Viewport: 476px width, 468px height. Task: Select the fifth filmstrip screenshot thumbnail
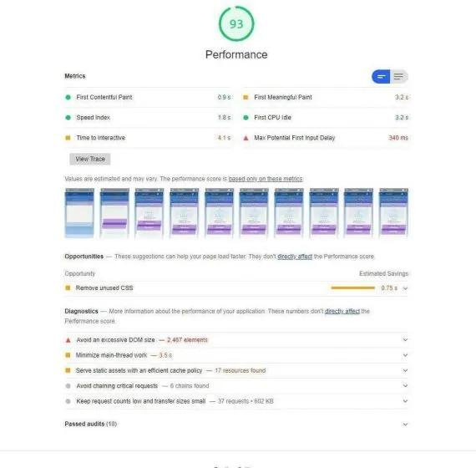[x=219, y=213]
